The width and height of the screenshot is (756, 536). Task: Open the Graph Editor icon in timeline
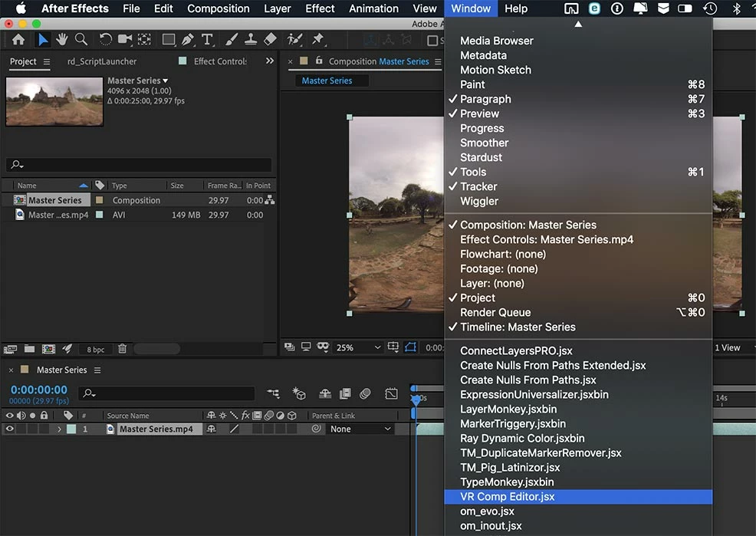click(x=392, y=393)
